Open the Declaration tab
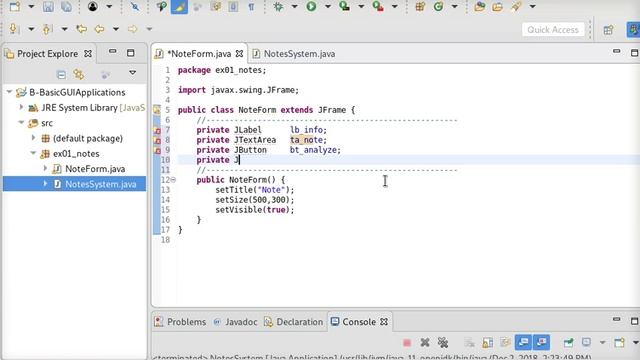640x360 pixels. [x=299, y=322]
